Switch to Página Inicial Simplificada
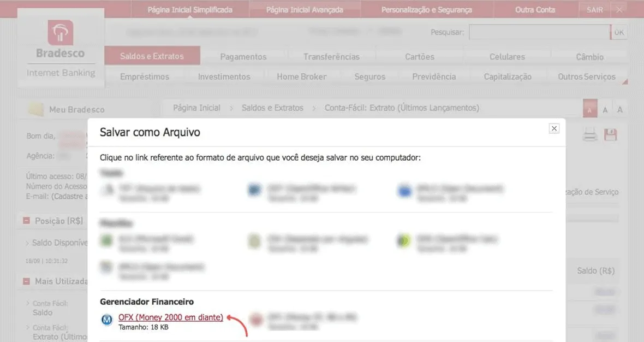644x342 pixels. pyautogui.click(x=190, y=9)
